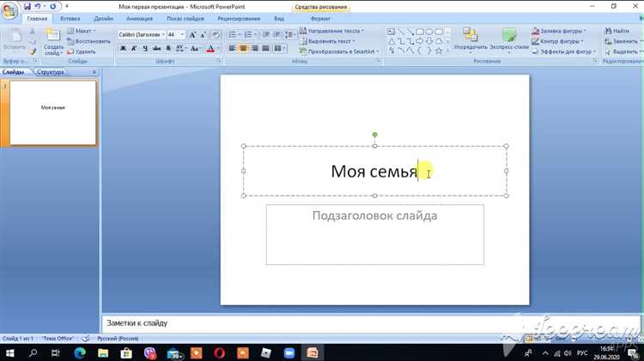
Task: Click Удалить to delete the slide
Action: (82, 51)
